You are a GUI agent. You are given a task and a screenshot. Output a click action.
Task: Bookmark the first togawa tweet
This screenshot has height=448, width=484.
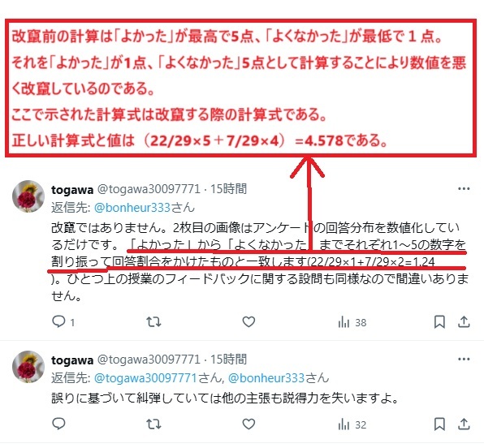439,322
